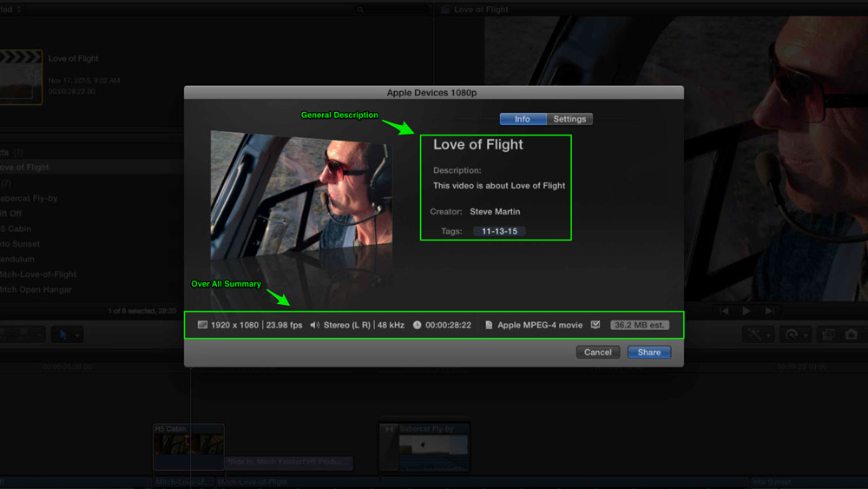Click the Nov 17, 2015 clip date text
Viewport: 868px width, 489px height.
click(x=84, y=80)
